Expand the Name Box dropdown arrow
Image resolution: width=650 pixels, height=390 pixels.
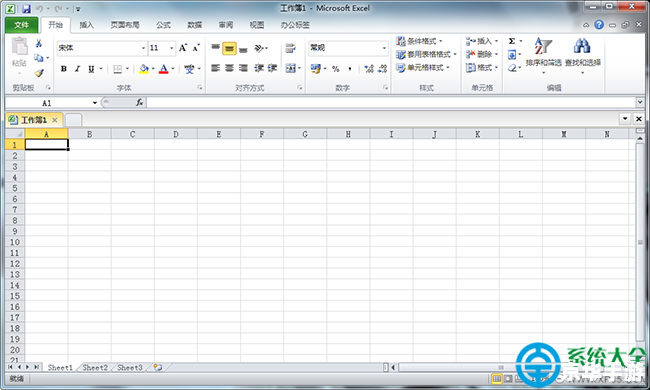click(x=95, y=103)
